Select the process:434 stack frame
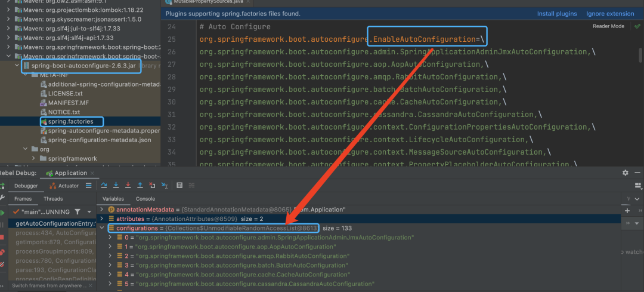Screen dimensions: 644x292 click(52, 233)
